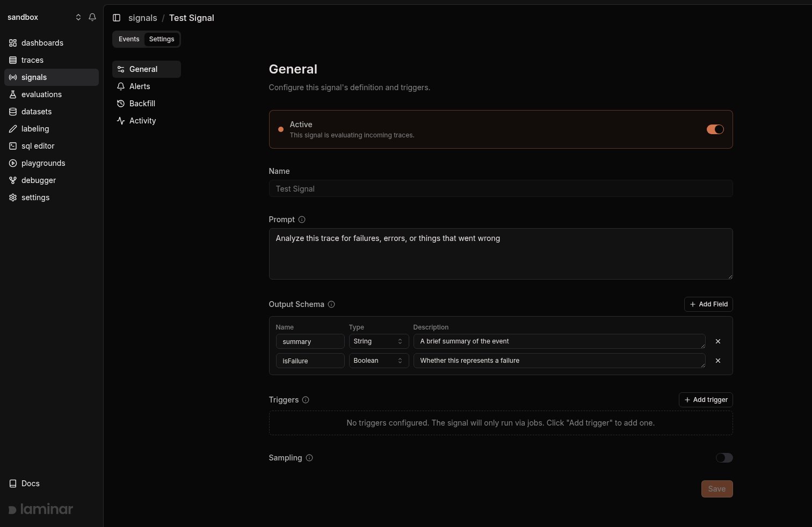Select the General settings section
The height and width of the screenshot is (527, 812).
pos(147,69)
